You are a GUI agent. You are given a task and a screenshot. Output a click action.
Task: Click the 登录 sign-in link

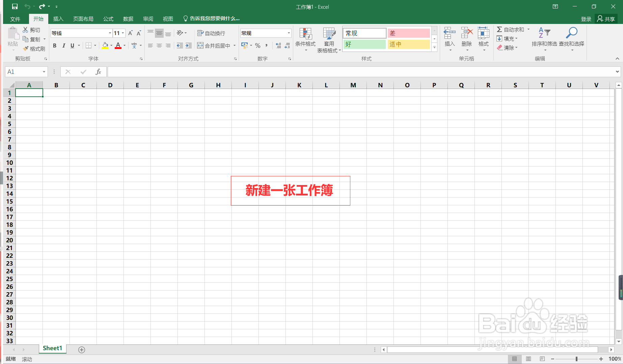tap(586, 19)
